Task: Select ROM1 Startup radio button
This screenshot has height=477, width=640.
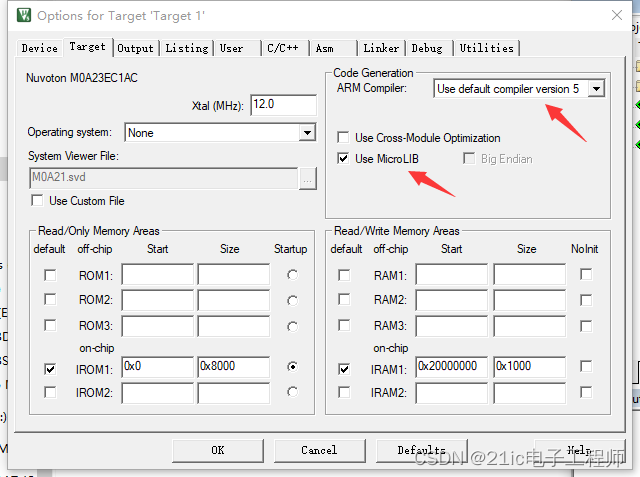Action: tap(292, 275)
